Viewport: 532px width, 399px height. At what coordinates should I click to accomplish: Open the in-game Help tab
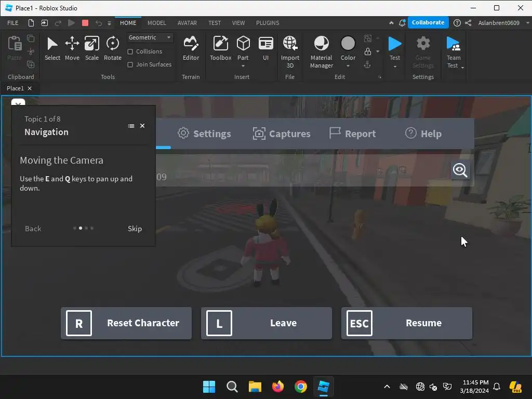tap(423, 134)
